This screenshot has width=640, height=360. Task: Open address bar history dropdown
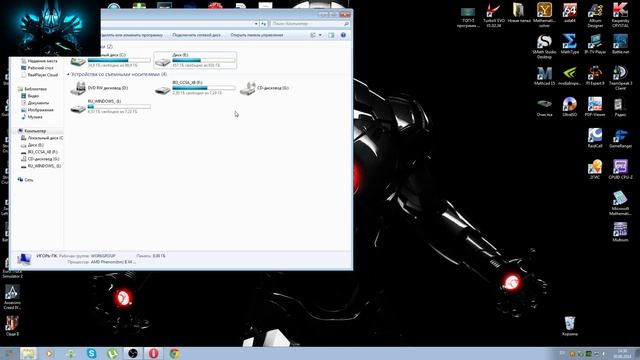click(256, 24)
